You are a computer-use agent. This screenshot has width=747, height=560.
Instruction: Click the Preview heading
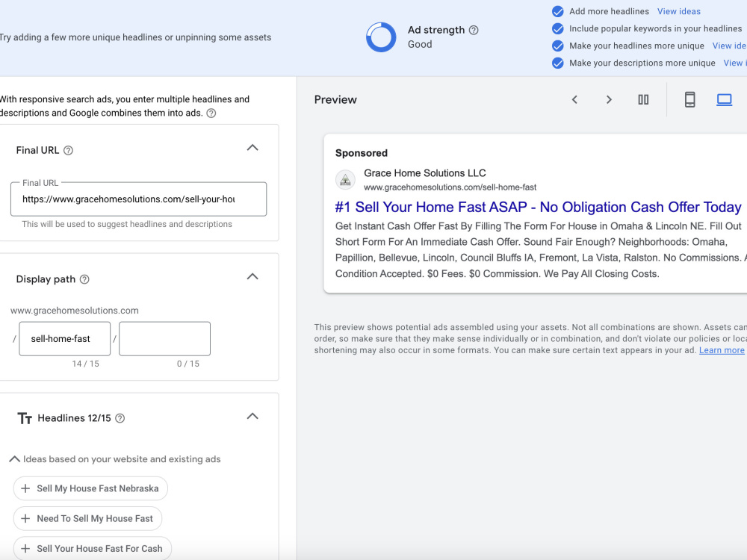335,99
